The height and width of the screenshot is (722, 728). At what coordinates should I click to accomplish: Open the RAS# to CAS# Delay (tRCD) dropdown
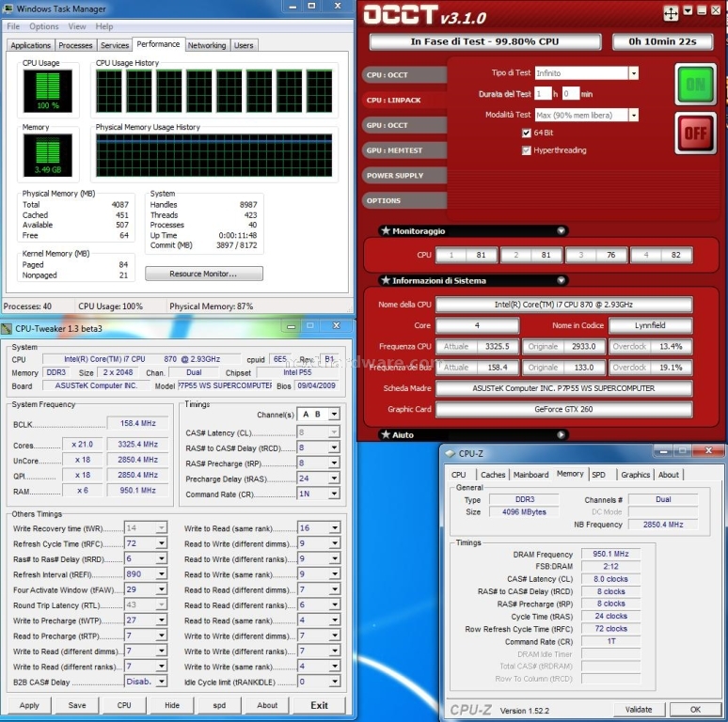point(334,447)
